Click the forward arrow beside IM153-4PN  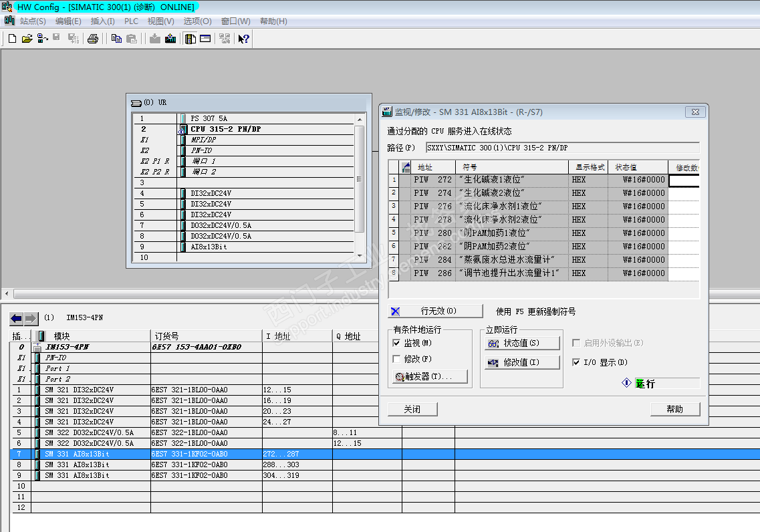point(31,318)
